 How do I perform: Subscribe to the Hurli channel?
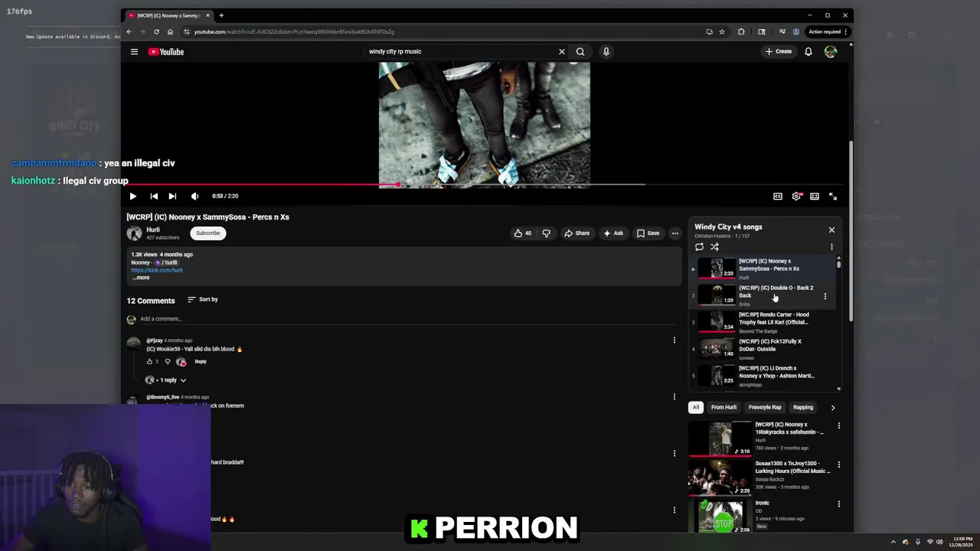[x=207, y=233]
